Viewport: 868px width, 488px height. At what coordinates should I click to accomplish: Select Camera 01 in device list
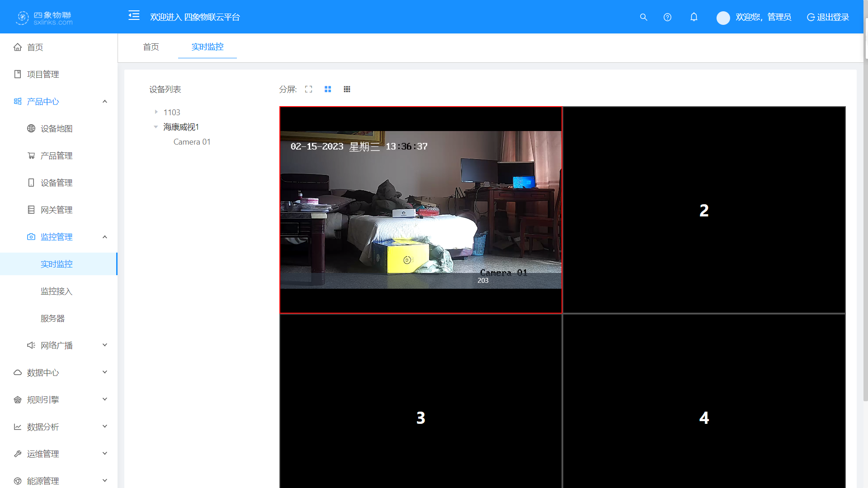click(192, 142)
